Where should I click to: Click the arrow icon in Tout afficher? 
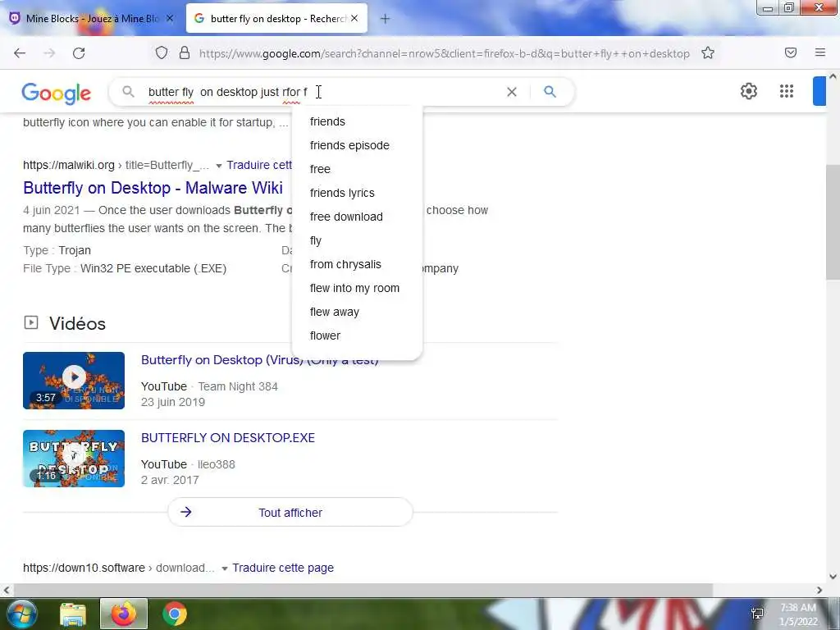pyautogui.click(x=186, y=512)
